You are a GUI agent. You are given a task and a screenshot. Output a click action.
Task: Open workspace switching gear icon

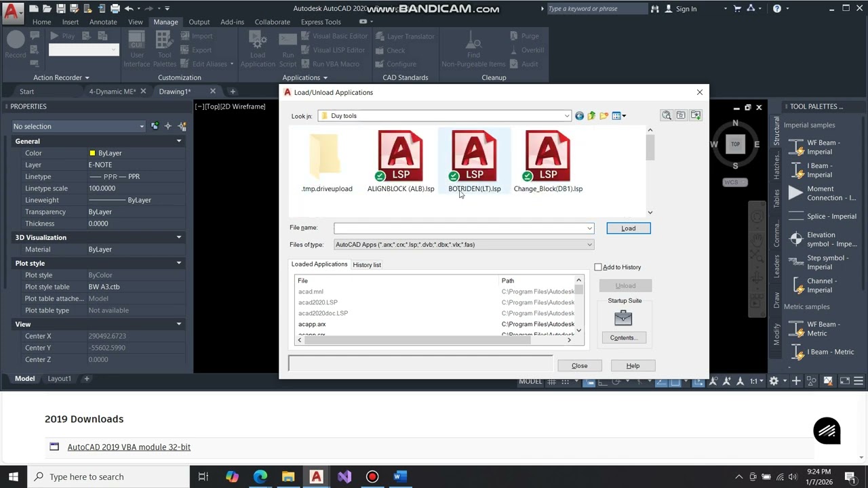(774, 382)
